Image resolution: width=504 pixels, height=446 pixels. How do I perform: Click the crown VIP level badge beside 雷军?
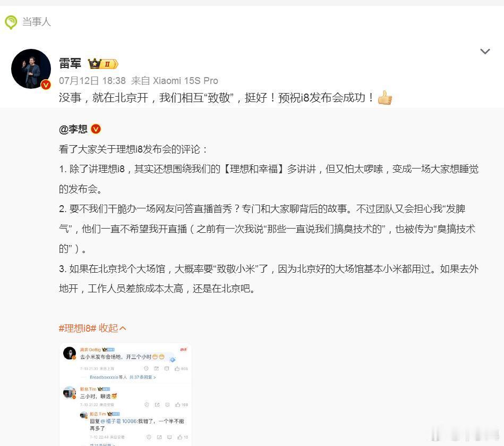(103, 64)
